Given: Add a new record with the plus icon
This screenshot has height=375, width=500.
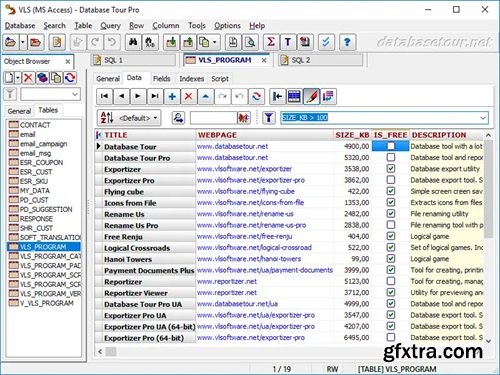Looking at the screenshot, I should [172, 96].
